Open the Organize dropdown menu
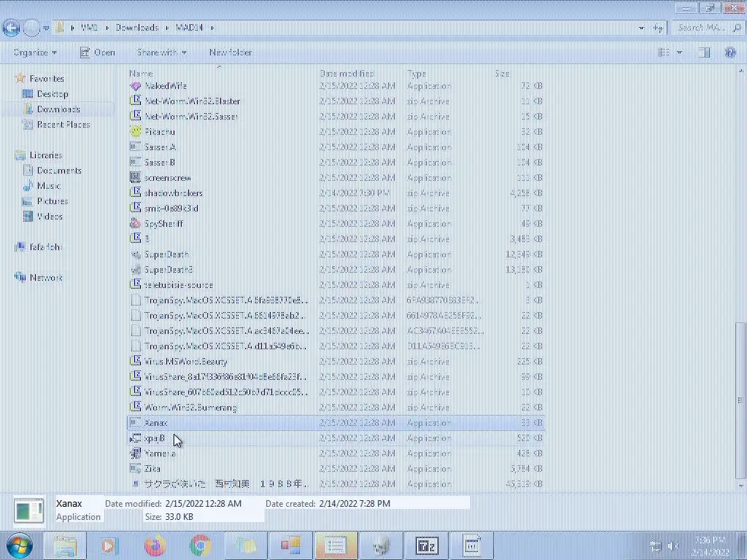The height and width of the screenshot is (560, 747). coord(35,52)
